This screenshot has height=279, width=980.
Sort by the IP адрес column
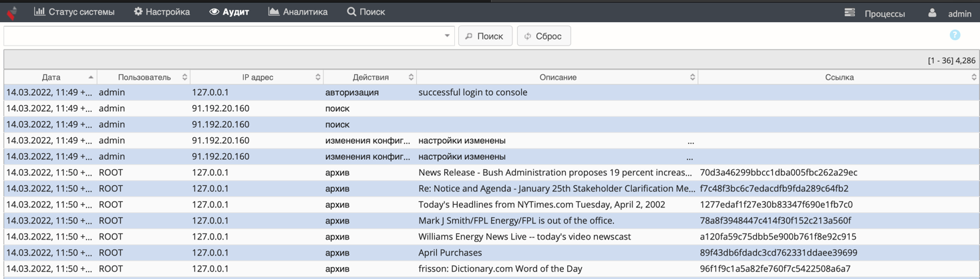[257, 77]
